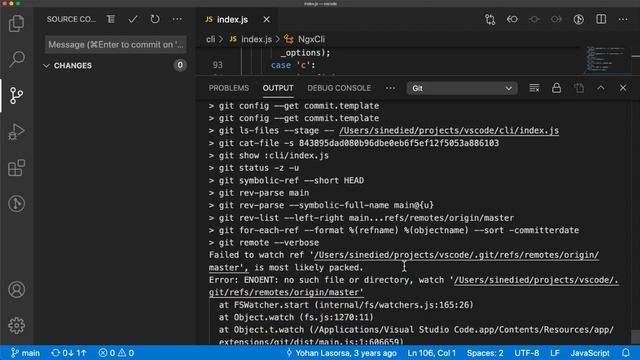
Task: Click the Changes count badge 0
Action: pyautogui.click(x=180, y=65)
